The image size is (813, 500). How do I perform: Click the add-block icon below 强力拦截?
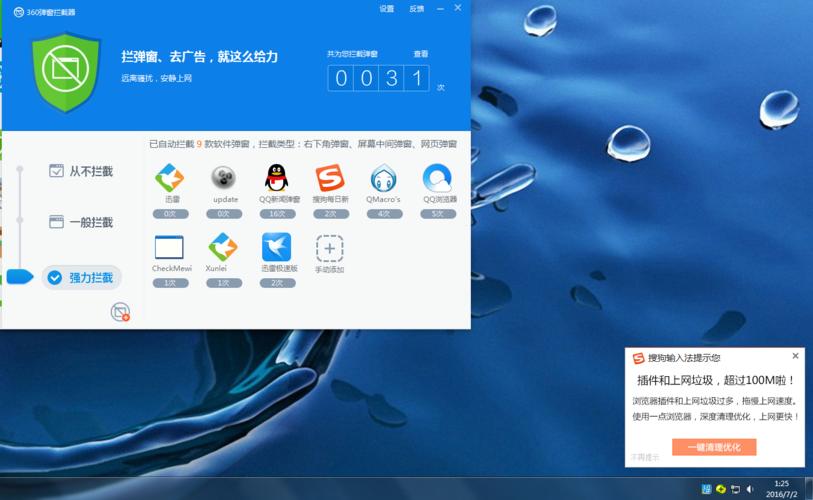120,312
